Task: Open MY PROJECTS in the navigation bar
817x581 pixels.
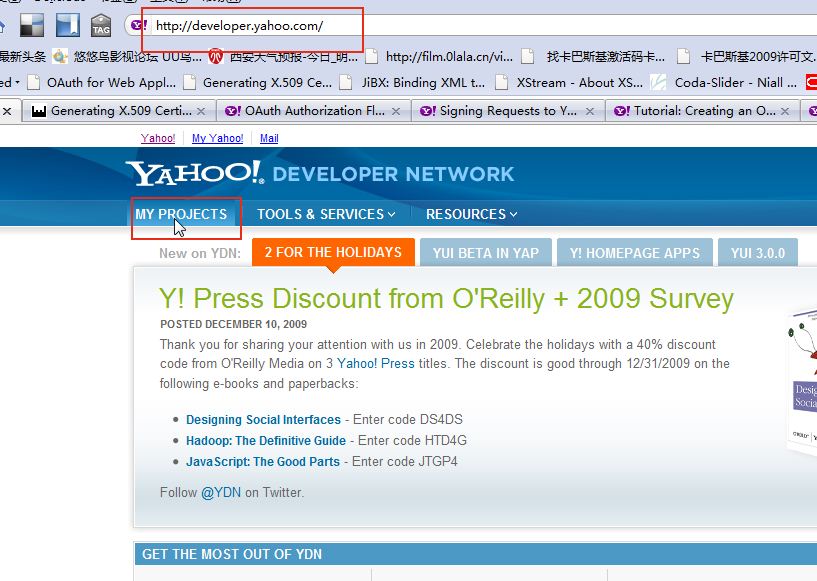Action: tap(181, 214)
